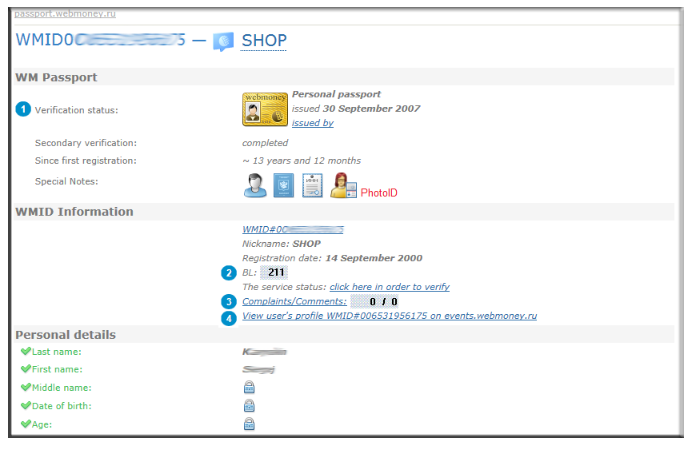The width and height of the screenshot is (693, 453).
Task: Click '~ 13 years and 12 months' text
Action: [x=301, y=161]
